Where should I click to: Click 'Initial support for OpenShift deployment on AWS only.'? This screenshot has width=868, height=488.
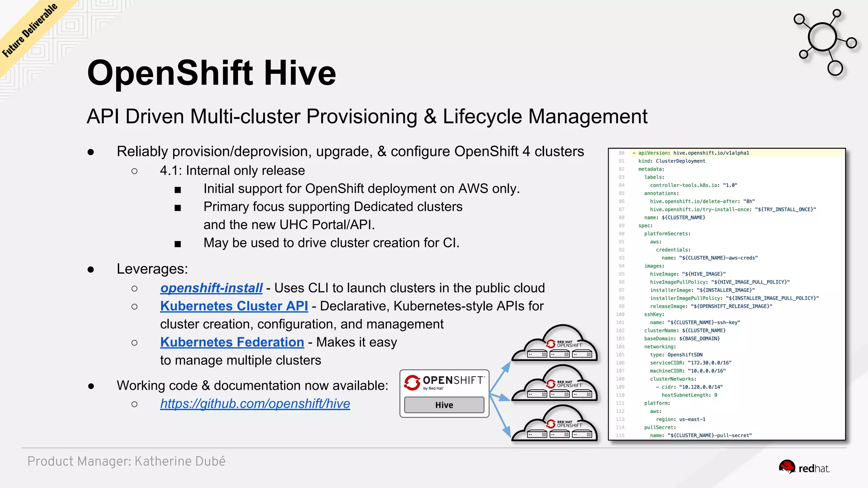tap(362, 189)
